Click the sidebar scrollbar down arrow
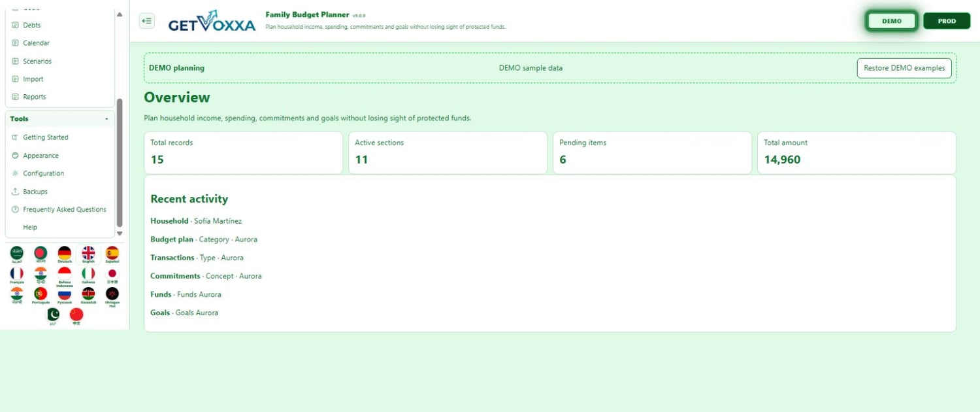 tap(119, 233)
